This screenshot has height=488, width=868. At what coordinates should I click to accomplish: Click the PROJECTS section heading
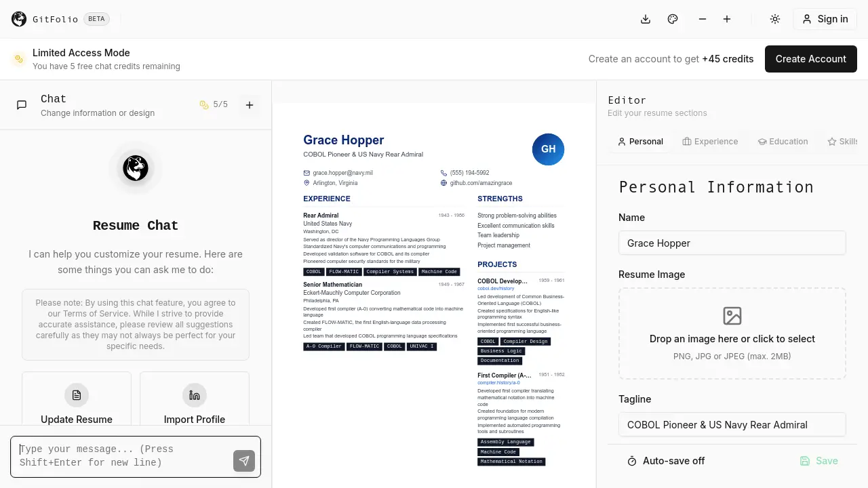497,264
